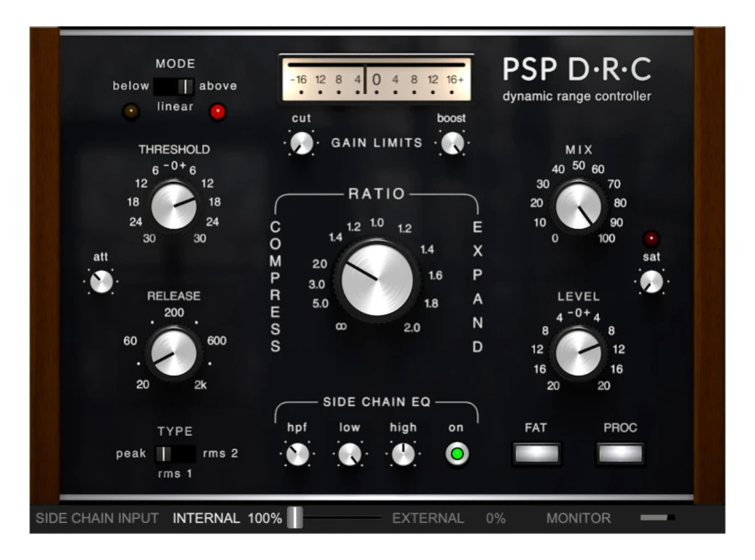Click the LEVEL knob
This screenshot has width=755, height=560.
[x=578, y=352]
